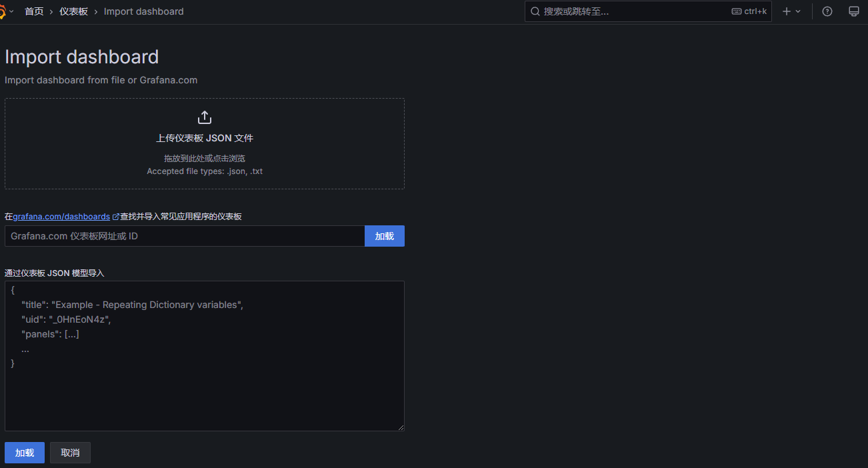Open the 仪表板 breadcrumb link
The width and height of the screenshot is (868, 468).
73,11
